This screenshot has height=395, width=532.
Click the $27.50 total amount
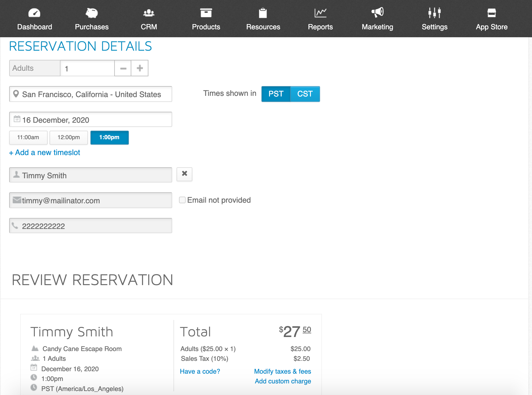coord(295,332)
